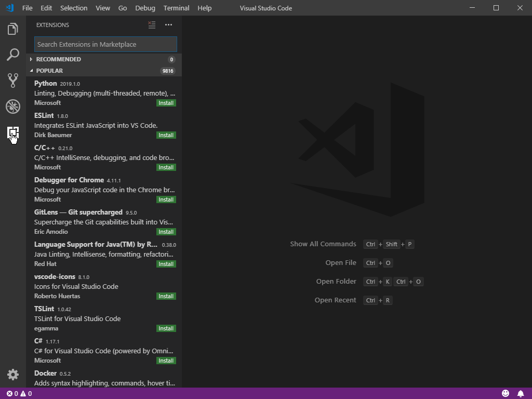
Task: Open the feedback smiley icon
Action: point(506,393)
